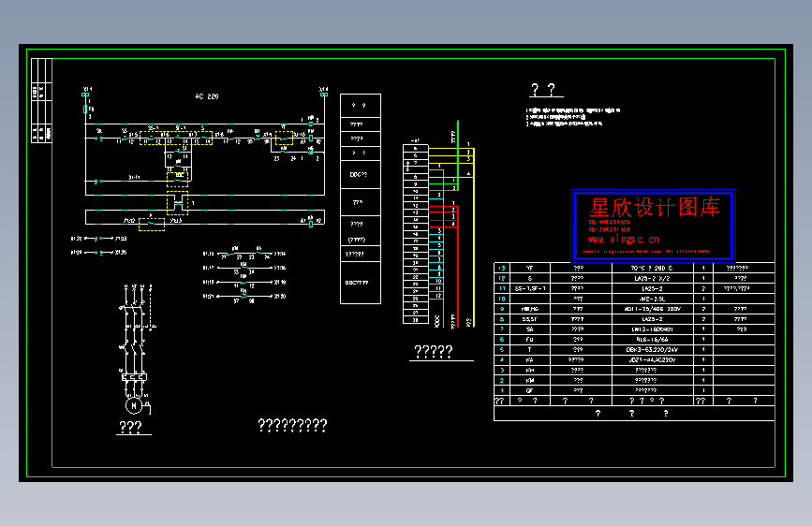Click the AC 220 label above the circuit
Screen dimensions: 812x526
pos(207,96)
